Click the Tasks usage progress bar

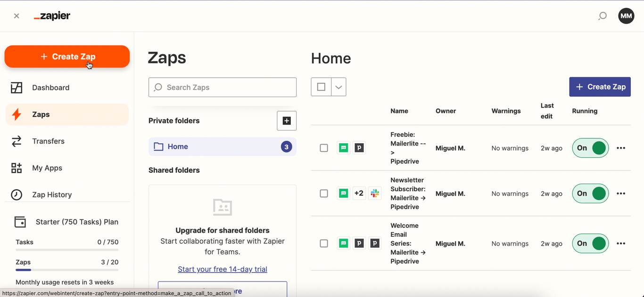click(x=67, y=250)
